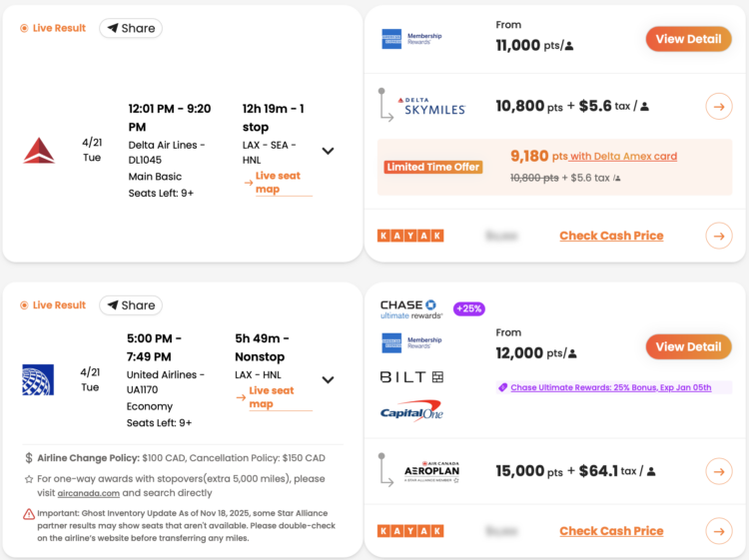Expand United UA1170 flight details chevron
The height and width of the screenshot is (560, 749).
[x=328, y=379]
